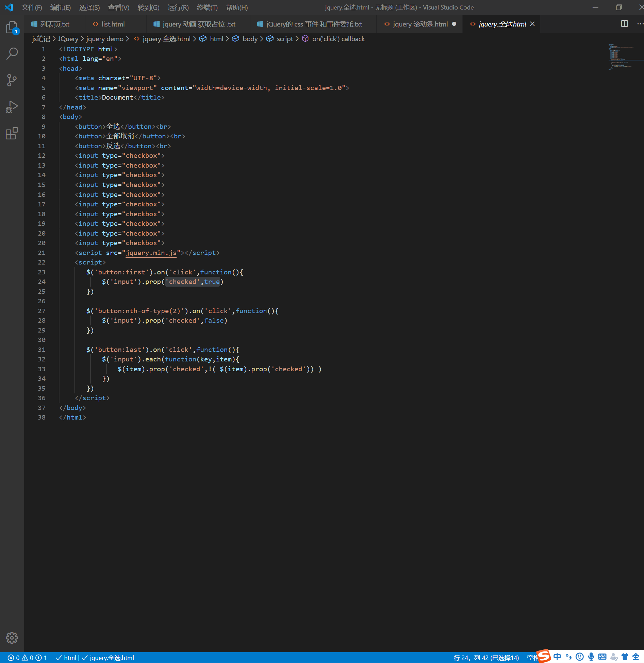Click 'button:last' selector on line 31
644x663 pixels.
point(120,350)
